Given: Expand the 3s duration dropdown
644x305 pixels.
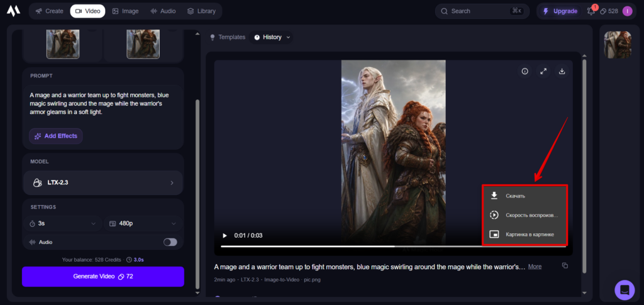Looking at the screenshot, I should pyautogui.click(x=64, y=224).
